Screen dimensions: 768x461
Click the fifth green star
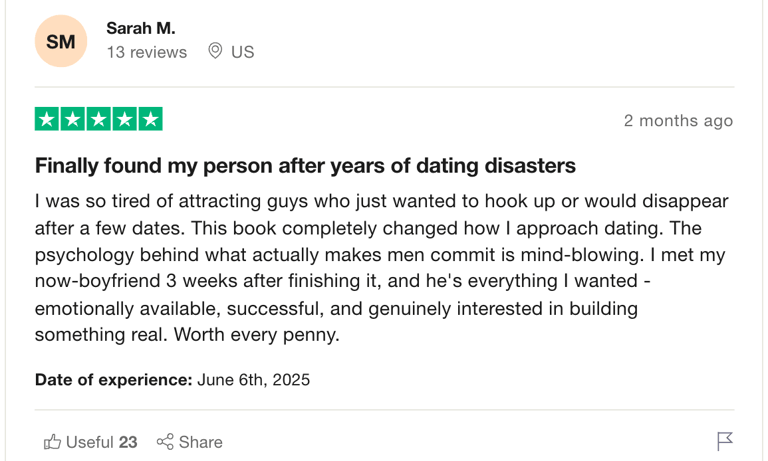(150, 119)
